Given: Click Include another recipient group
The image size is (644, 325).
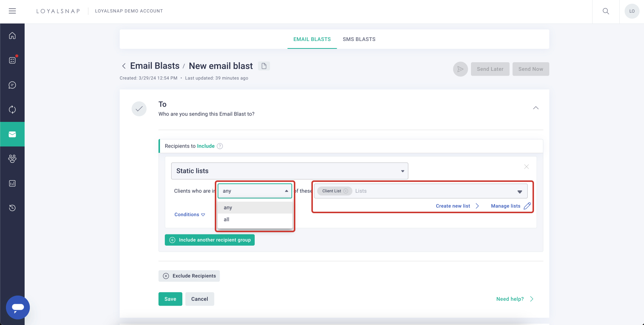Looking at the screenshot, I should (x=210, y=240).
